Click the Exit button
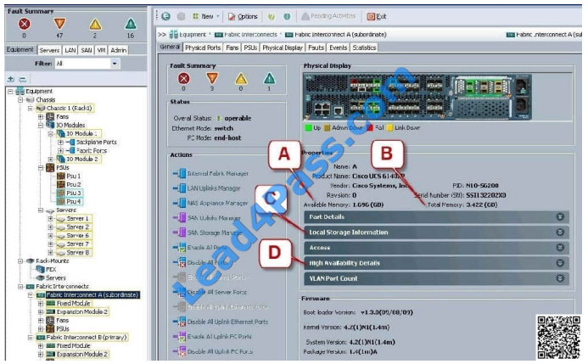Viewport: 588px width, 364px height. pos(377,16)
